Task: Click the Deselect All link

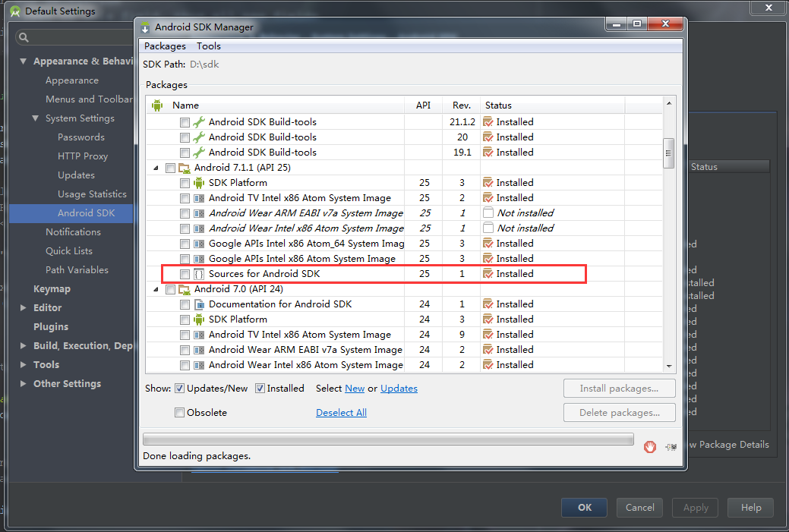Action: tap(341, 412)
